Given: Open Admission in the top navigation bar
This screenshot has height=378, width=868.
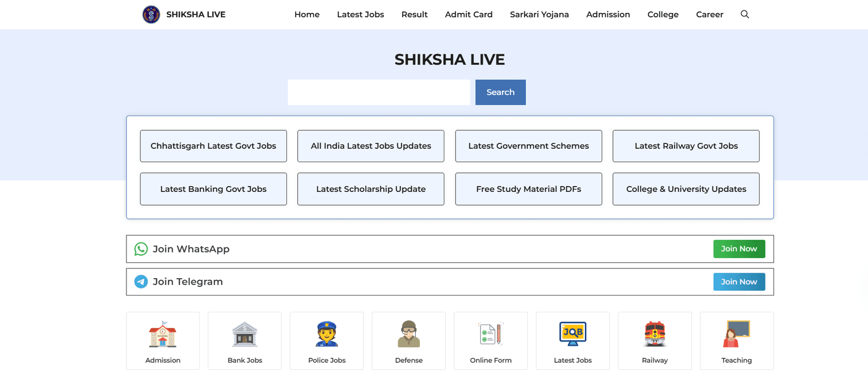Looking at the screenshot, I should click(608, 15).
